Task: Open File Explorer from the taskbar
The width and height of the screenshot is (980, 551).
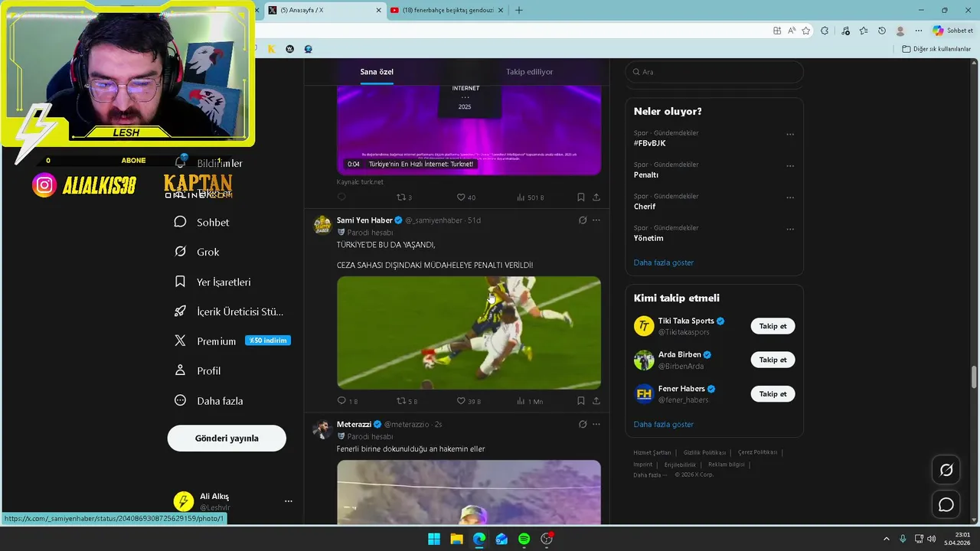Action: click(x=456, y=539)
